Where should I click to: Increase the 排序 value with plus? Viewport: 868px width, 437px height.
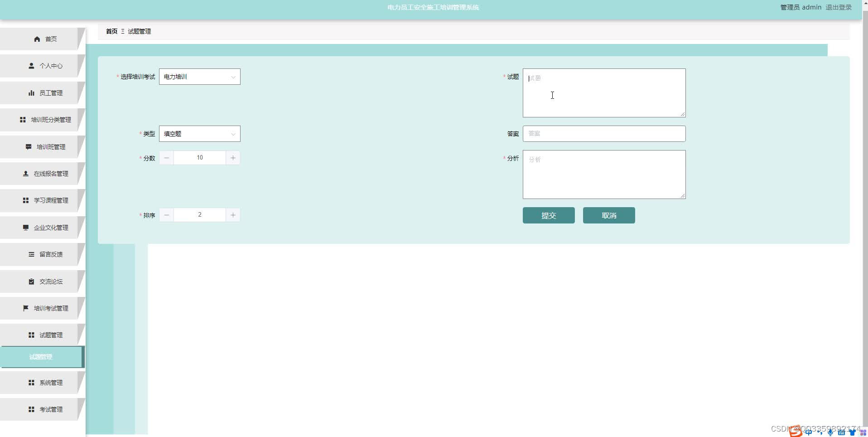pos(233,215)
